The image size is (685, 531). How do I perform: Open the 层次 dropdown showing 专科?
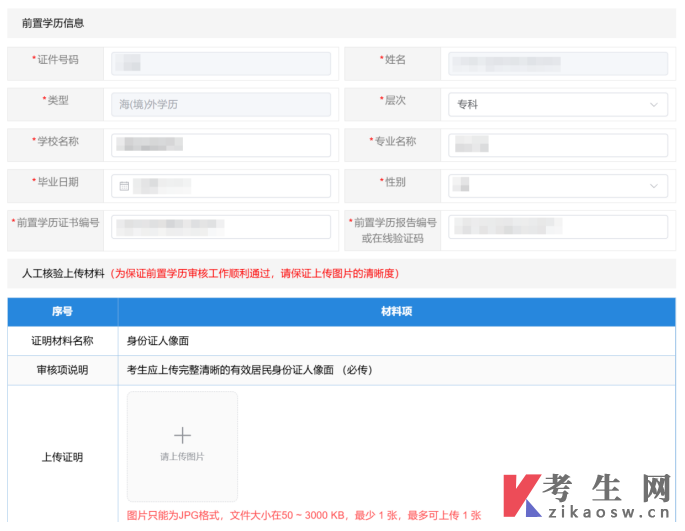click(x=558, y=104)
